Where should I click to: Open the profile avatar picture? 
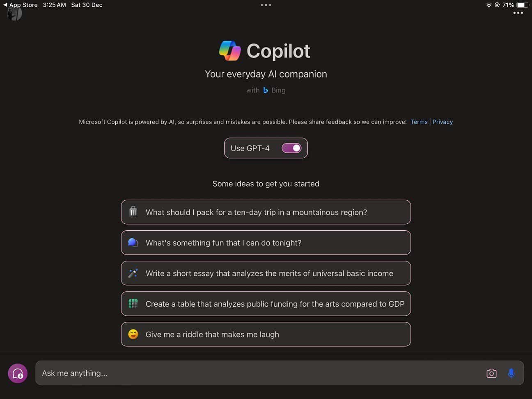pos(14,14)
